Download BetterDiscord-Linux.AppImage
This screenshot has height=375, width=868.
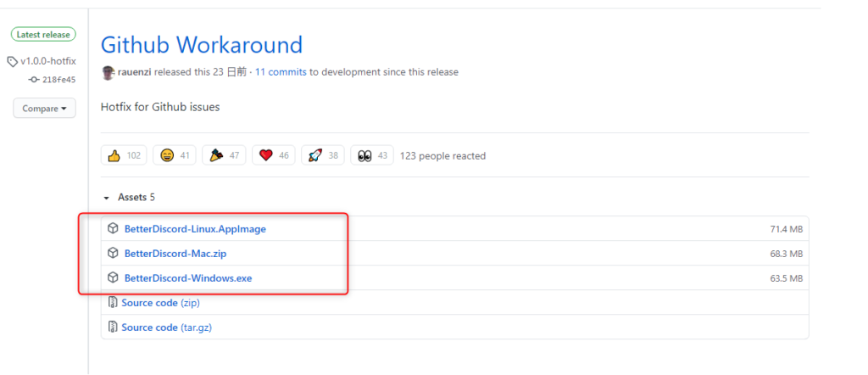tap(195, 229)
